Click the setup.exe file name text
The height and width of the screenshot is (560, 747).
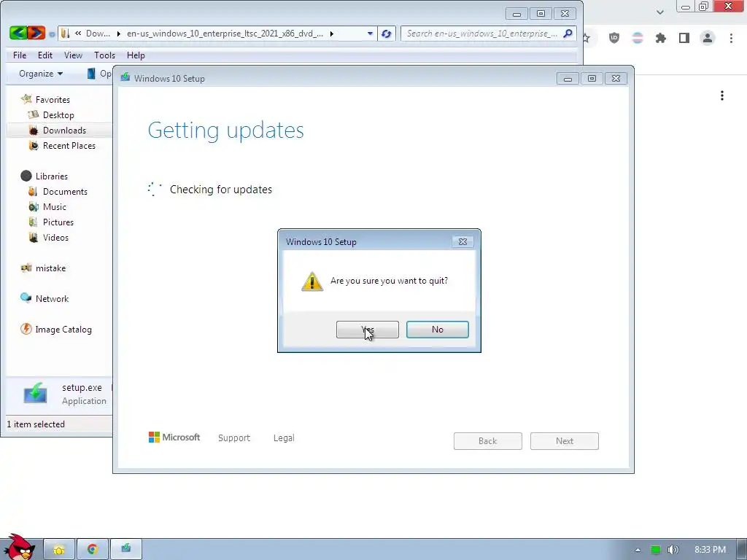click(x=82, y=387)
